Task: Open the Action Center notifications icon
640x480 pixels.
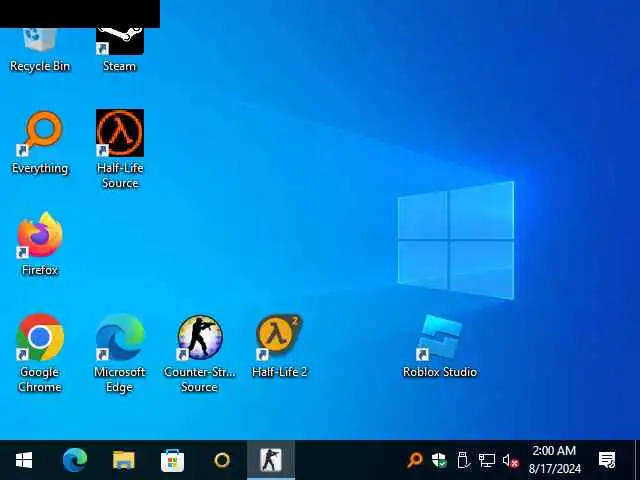Action: tap(607, 460)
